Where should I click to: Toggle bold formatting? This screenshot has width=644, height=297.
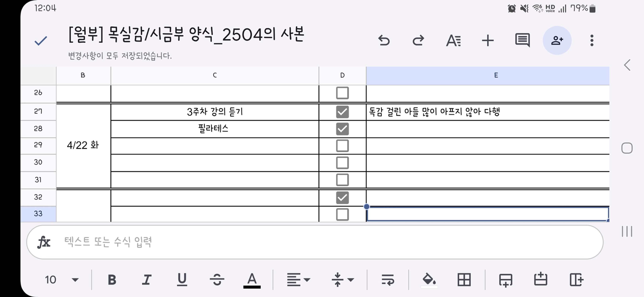coord(112,280)
